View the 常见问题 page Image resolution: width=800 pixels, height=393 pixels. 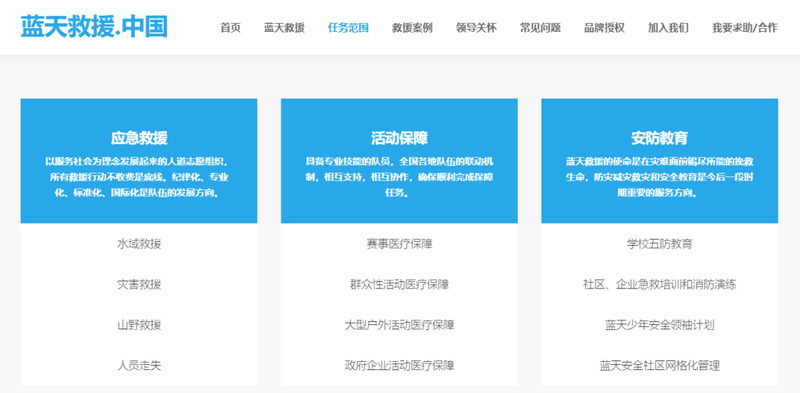point(540,28)
